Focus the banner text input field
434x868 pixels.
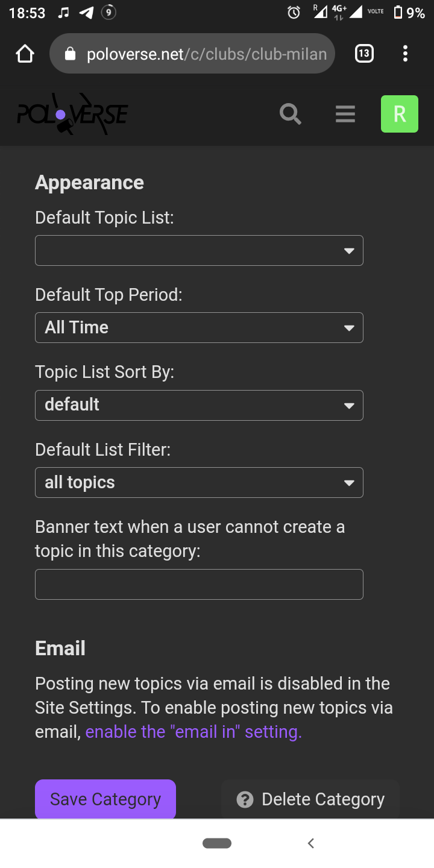pos(199,584)
